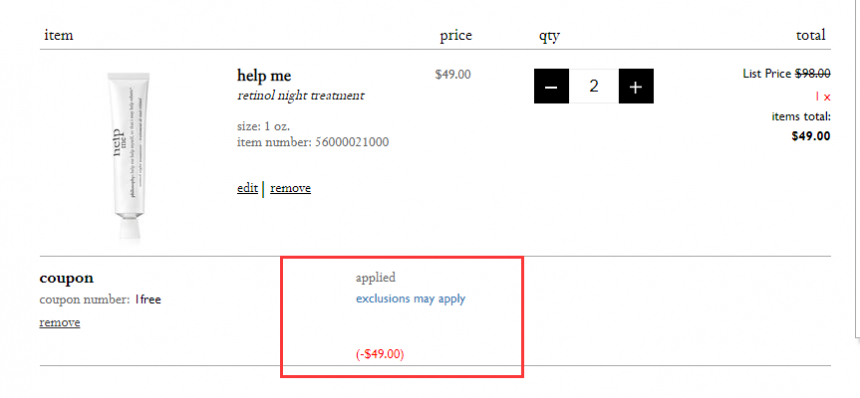Click the coupon section heading
The height and width of the screenshot is (398, 860).
66,278
